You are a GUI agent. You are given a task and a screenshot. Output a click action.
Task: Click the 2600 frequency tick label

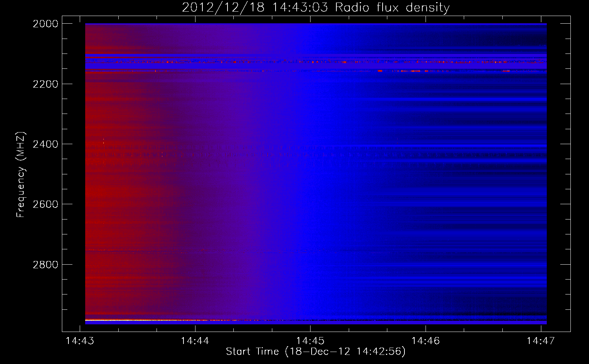tap(46, 204)
